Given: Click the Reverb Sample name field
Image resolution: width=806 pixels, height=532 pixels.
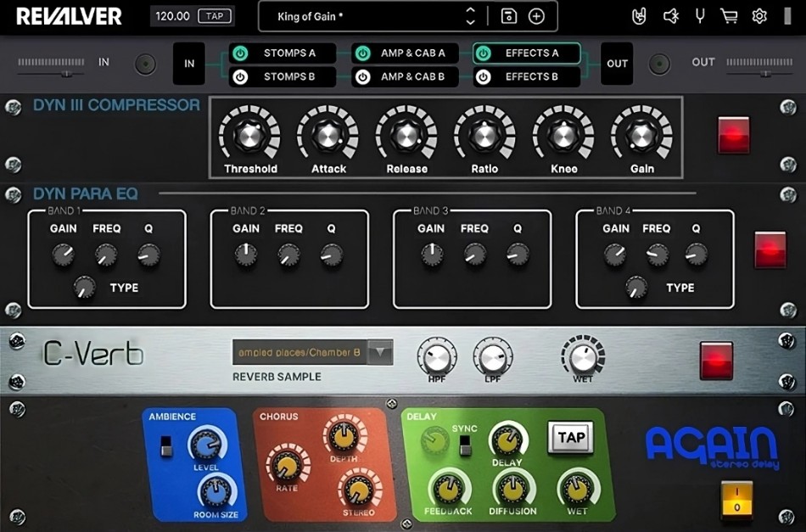Looking at the screenshot, I should [x=299, y=352].
